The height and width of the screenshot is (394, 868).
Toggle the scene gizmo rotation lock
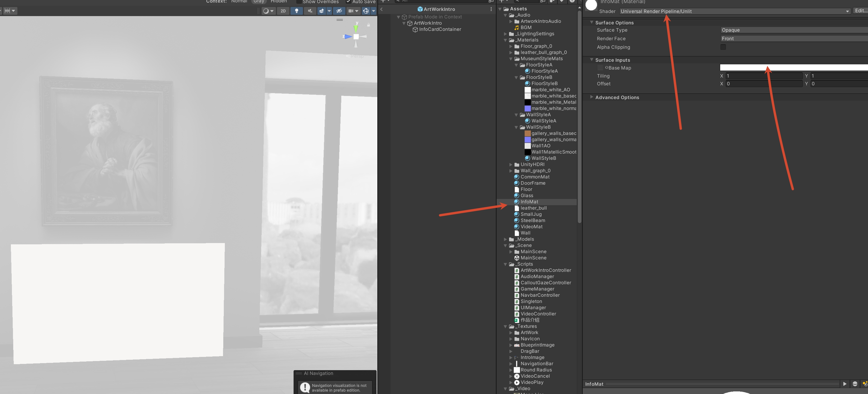tap(369, 25)
